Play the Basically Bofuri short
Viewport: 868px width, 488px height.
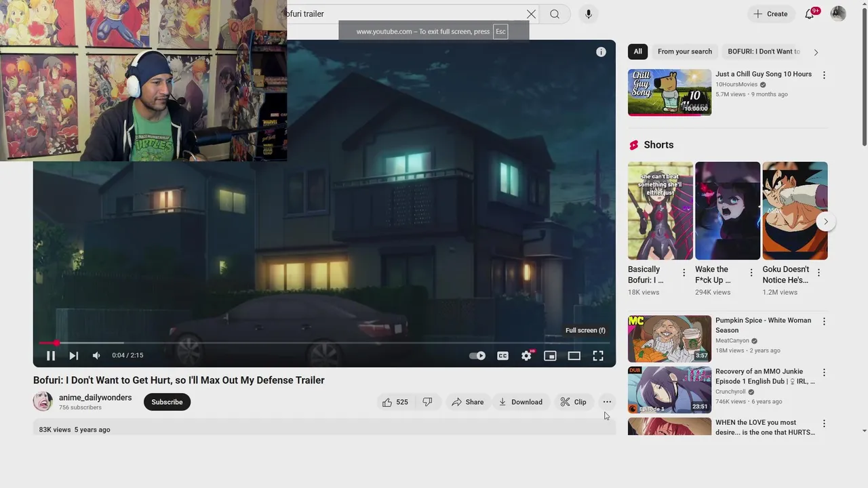tap(660, 211)
